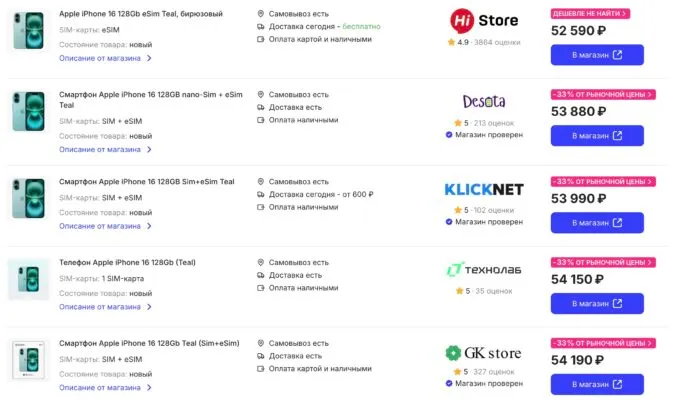Screen dimensions: 680x406
Task: Click the '-33% от рыночной цены' badge for Desota
Action: pyautogui.click(x=603, y=94)
